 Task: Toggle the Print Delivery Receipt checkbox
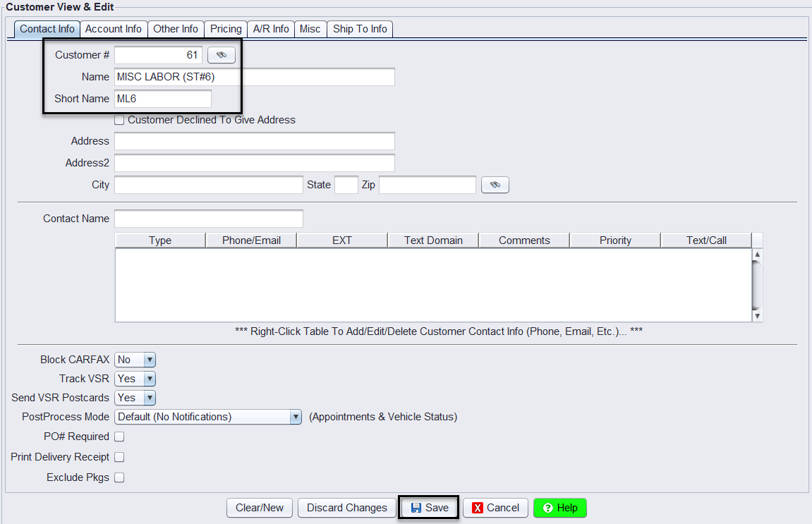[119, 457]
